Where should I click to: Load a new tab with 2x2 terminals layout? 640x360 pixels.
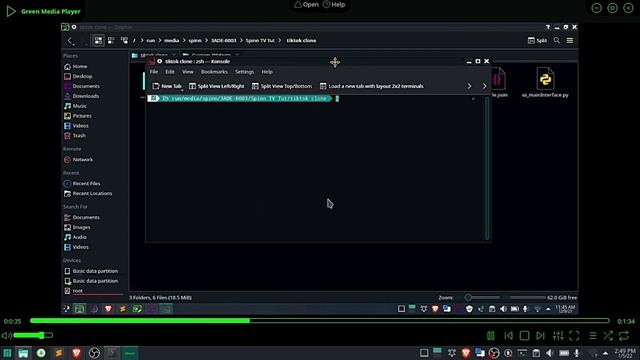pos(372,86)
